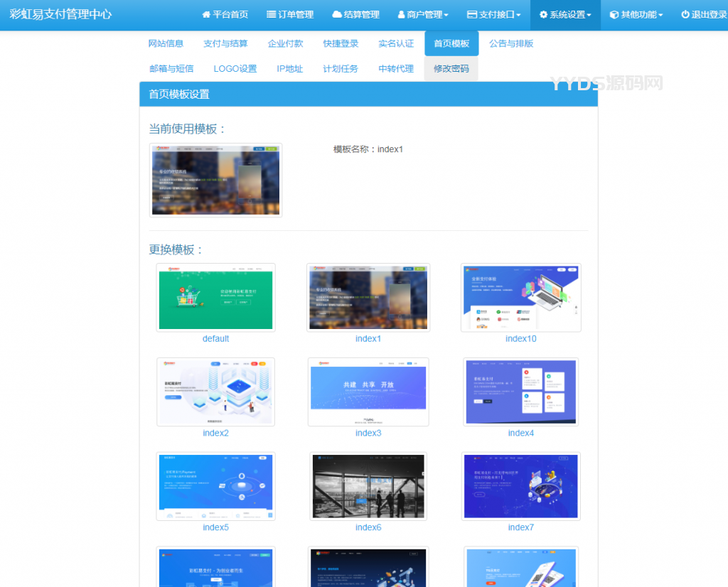Select the LOGO设置 tab
This screenshot has width=728, height=587.
(x=235, y=69)
